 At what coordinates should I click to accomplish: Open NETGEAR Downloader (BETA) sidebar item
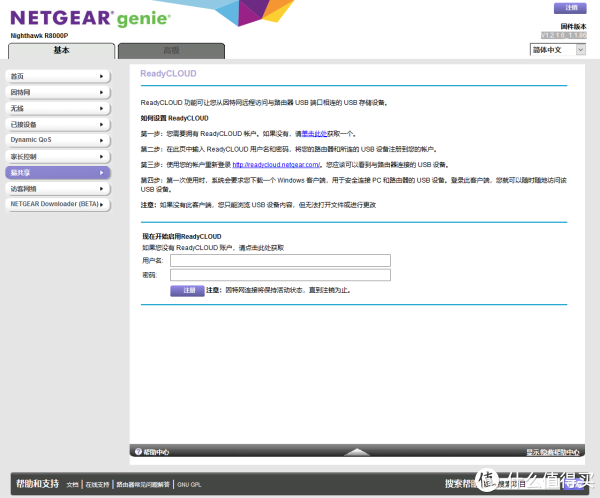point(58,204)
